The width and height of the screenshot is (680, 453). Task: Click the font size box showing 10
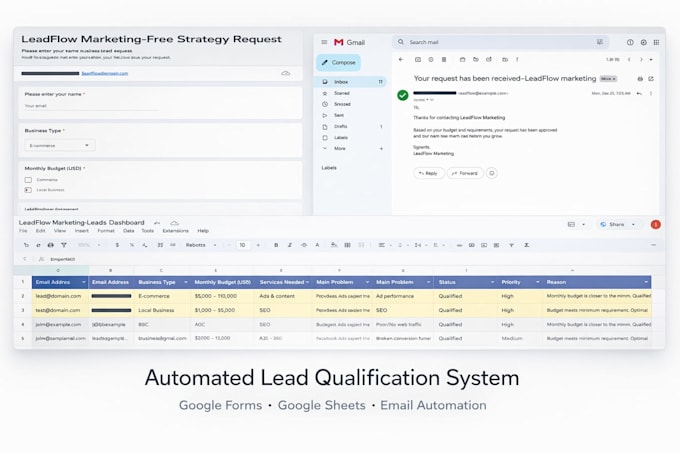[242, 245]
